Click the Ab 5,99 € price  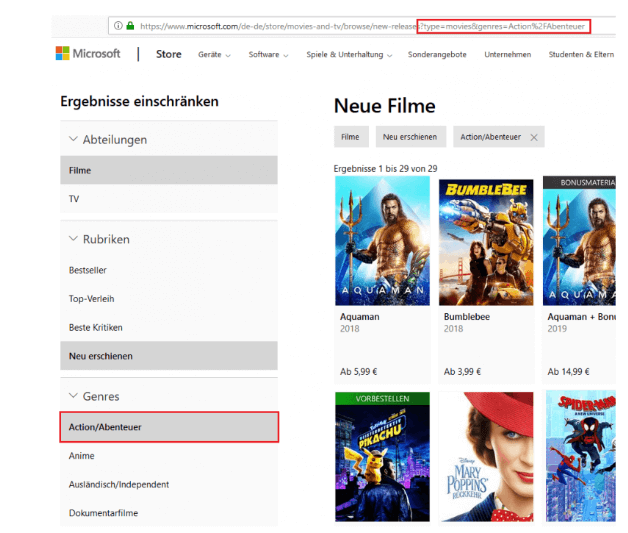(358, 372)
